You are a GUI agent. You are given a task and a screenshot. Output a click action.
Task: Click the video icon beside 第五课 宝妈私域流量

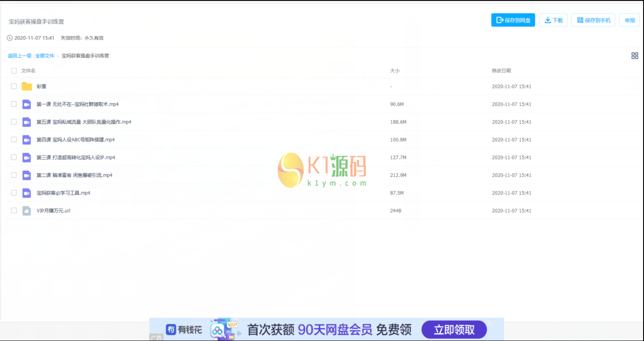coord(27,122)
